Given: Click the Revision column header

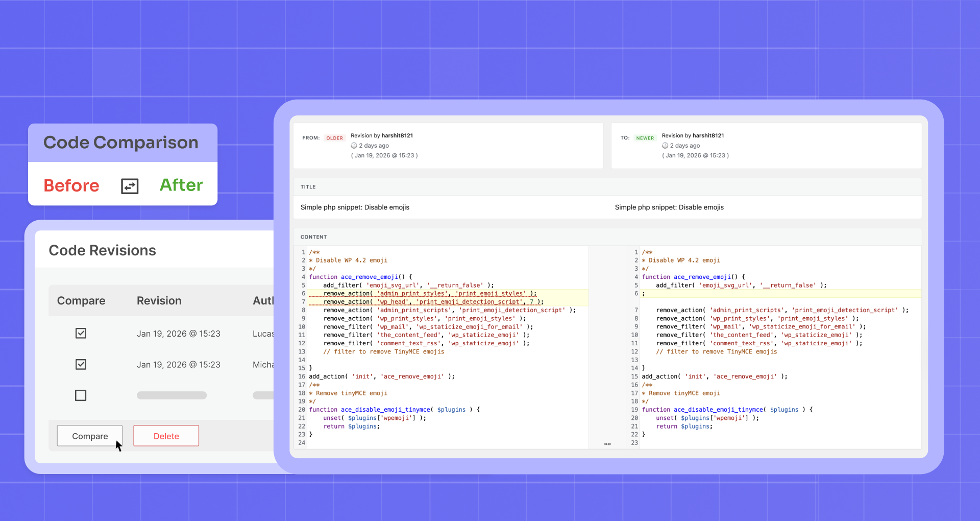Looking at the screenshot, I should 159,301.
